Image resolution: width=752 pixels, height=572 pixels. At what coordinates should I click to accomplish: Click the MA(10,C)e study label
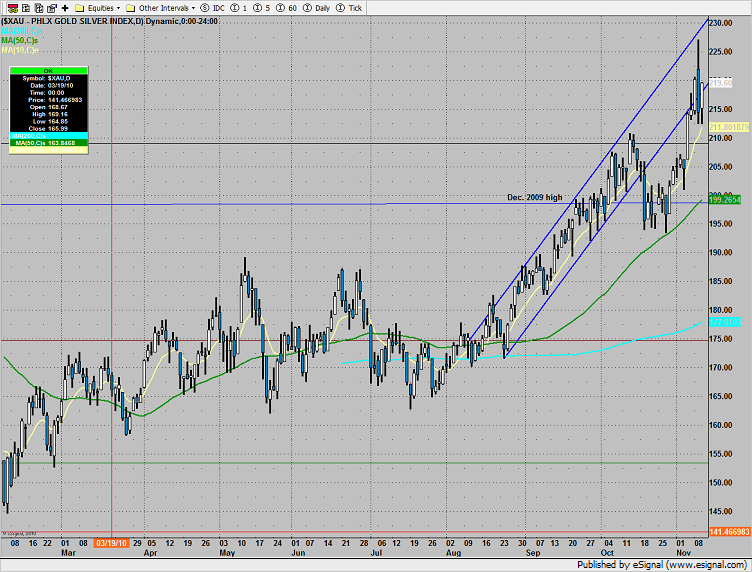(20, 50)
